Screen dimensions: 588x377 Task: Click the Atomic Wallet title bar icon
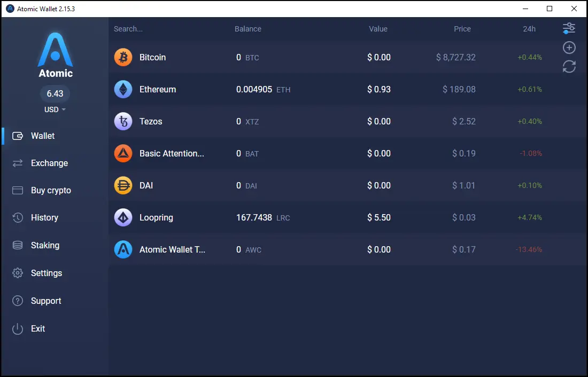point(10,9)
